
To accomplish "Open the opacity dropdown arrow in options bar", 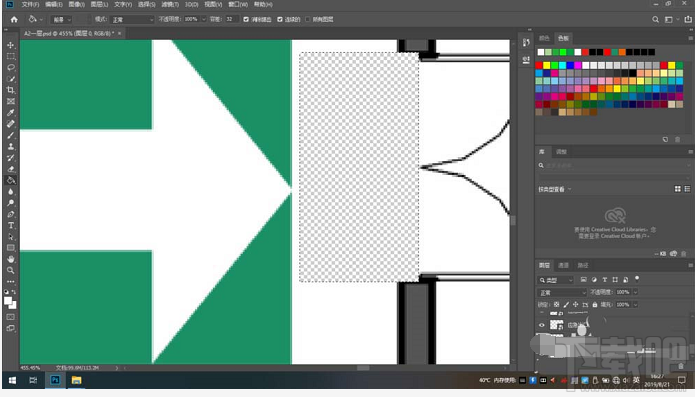I will pos(203,19).
